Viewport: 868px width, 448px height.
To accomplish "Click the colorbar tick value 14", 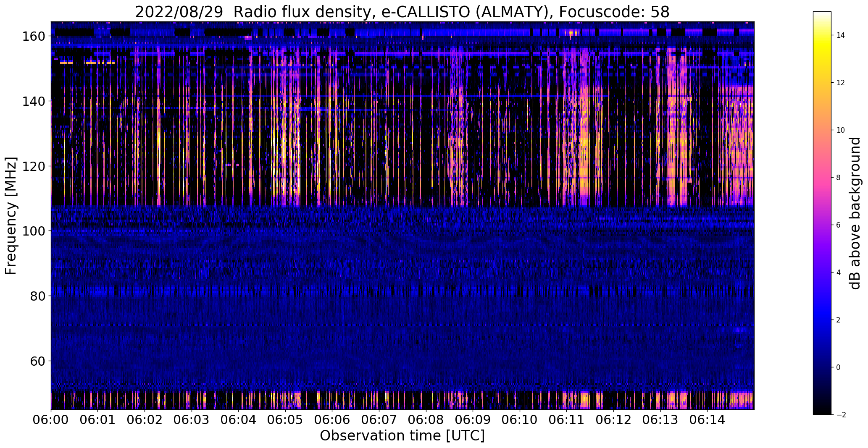I will (841, 35).
